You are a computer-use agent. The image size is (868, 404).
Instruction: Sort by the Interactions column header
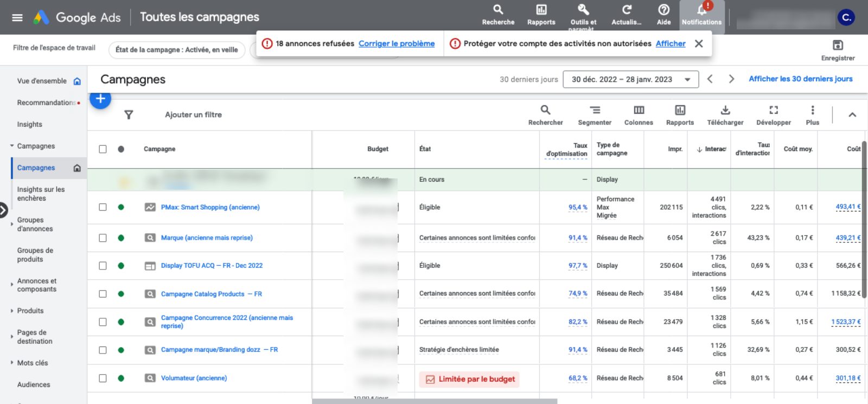711,149
